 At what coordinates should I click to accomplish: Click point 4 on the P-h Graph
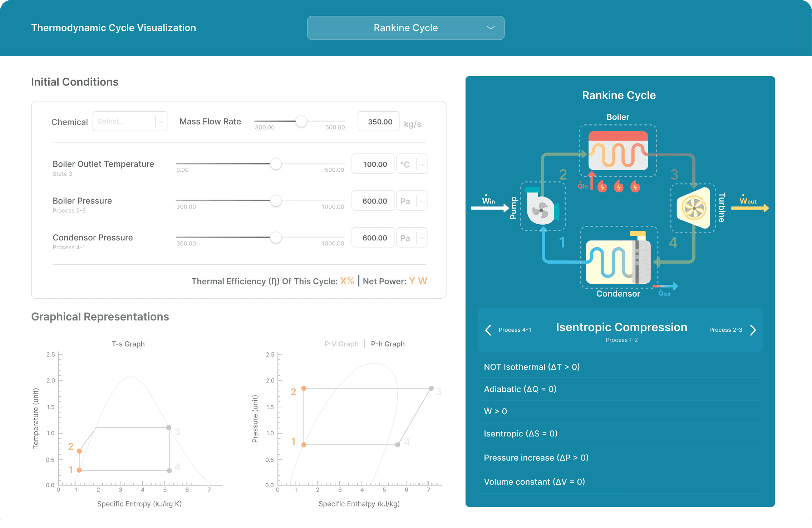coord(398,445)
